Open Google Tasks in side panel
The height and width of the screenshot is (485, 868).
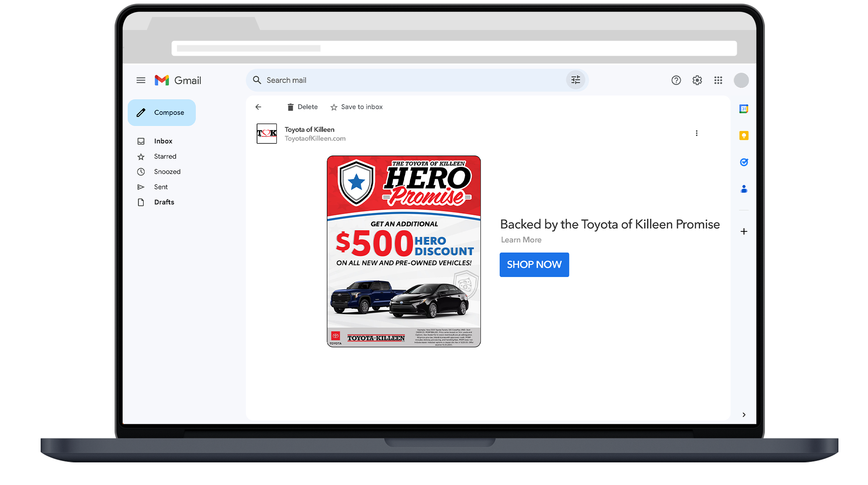click(x=744, y=162)
